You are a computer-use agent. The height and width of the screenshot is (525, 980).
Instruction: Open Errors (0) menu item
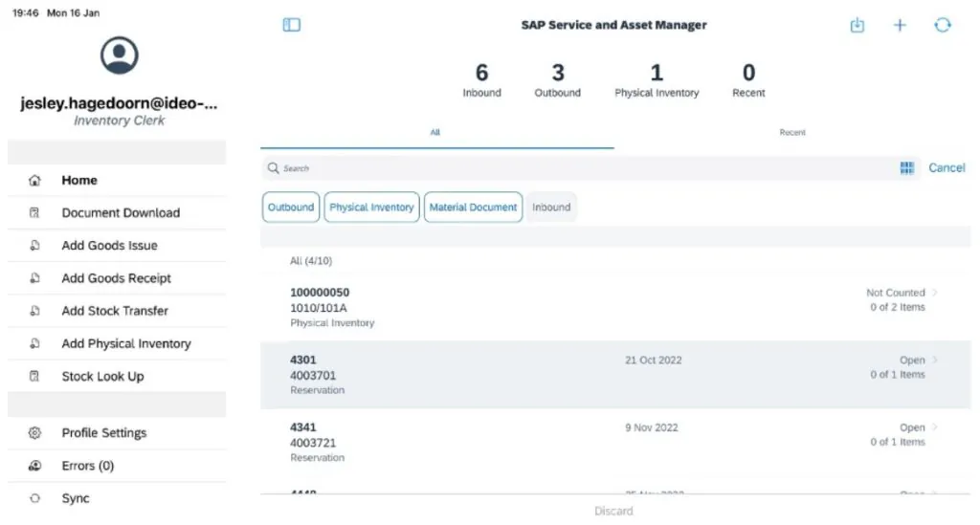(x=117, y=466)
